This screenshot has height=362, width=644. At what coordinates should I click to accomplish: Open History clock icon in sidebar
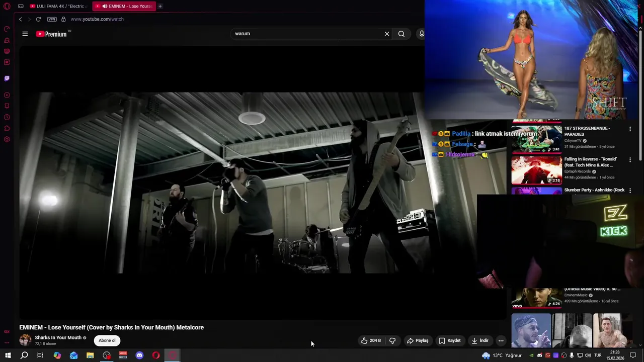point(7,117)
